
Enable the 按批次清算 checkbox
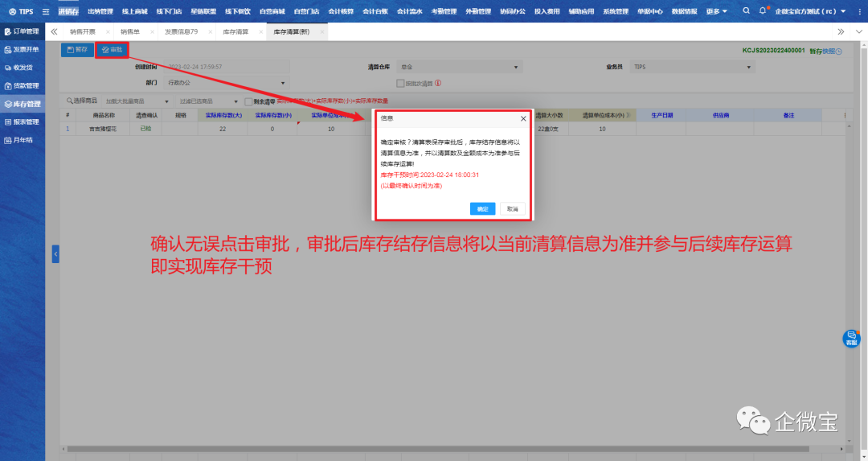[x=399, y=83]
